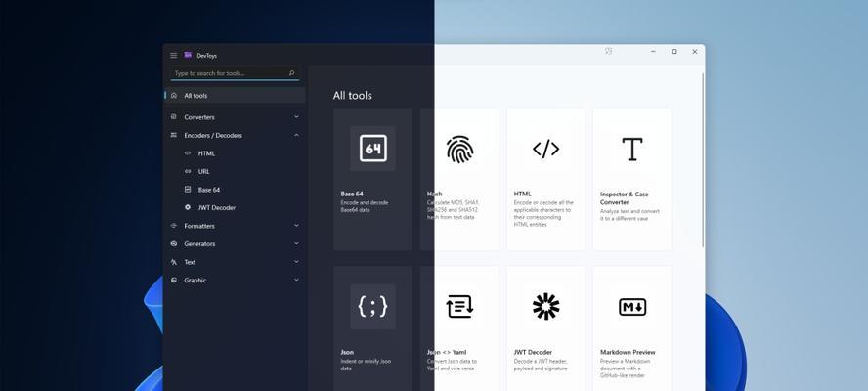Select JWT Decoder in the sidebar list

coord(216,207)
